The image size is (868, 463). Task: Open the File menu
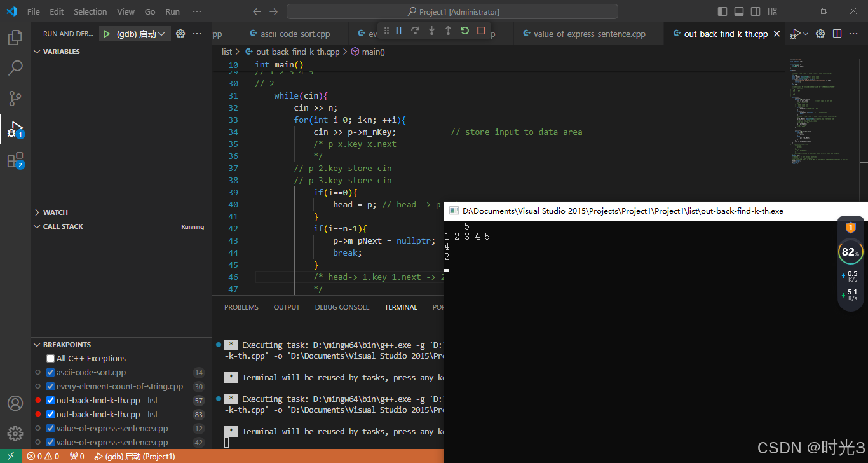pos(34,11)
